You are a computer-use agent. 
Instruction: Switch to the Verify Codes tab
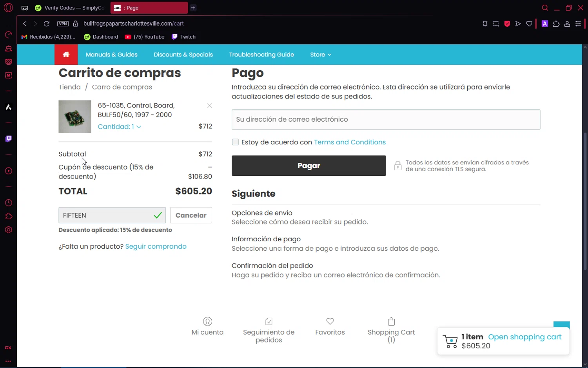coord(70,8)
